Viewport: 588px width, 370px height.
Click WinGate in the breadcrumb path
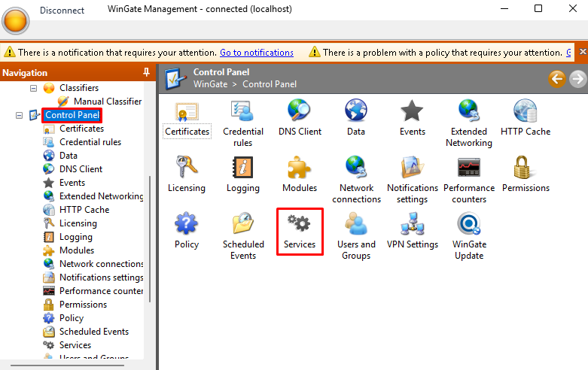pyautogui.click(x=210, y=84)
